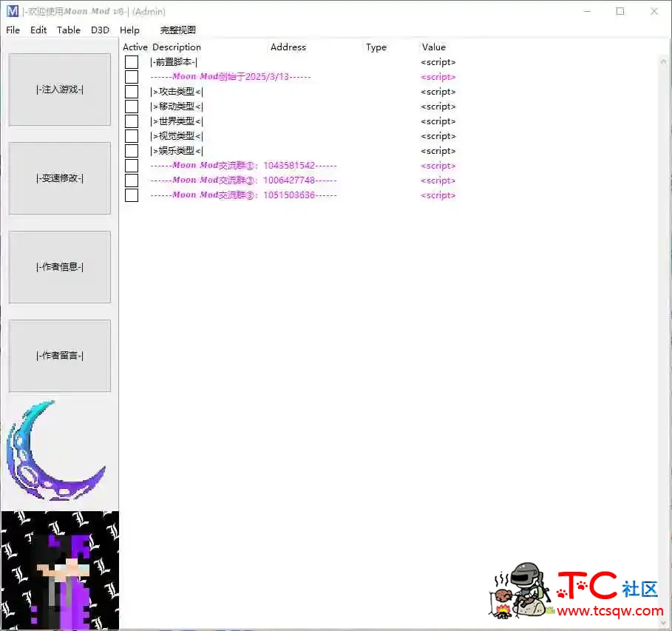
Task: Maximize the Moon Mod window
Action: (620, 12)
